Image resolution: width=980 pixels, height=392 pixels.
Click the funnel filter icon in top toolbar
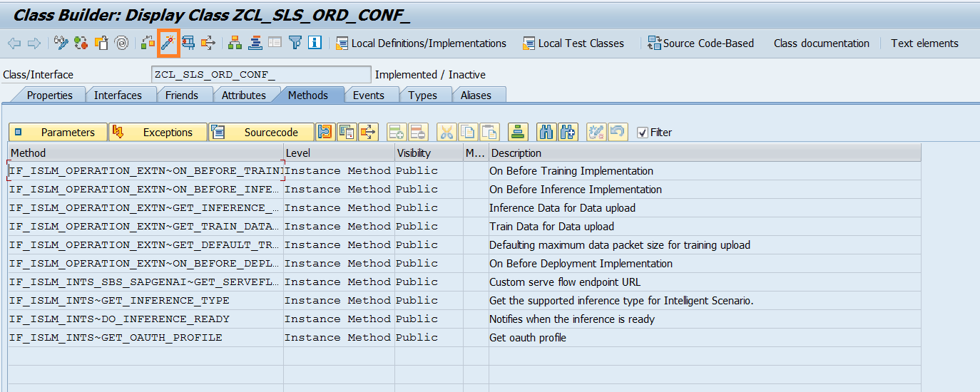coord(295,43)
